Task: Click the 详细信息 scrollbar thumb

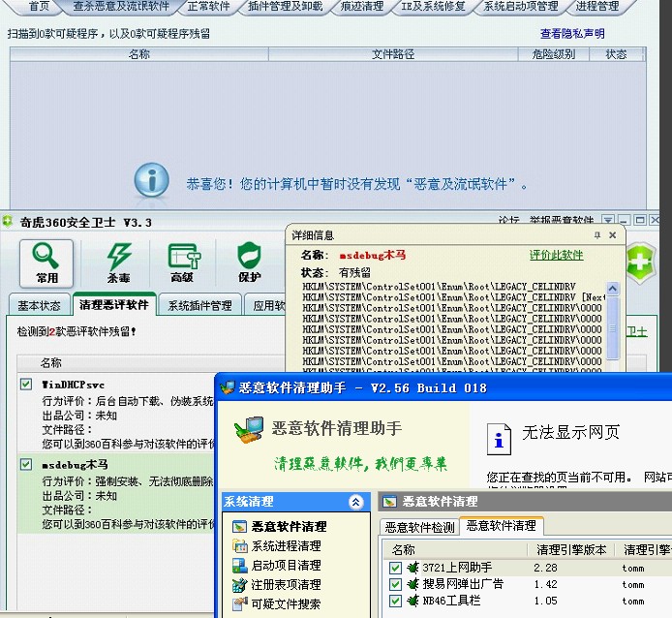Action: pos(612,328)
